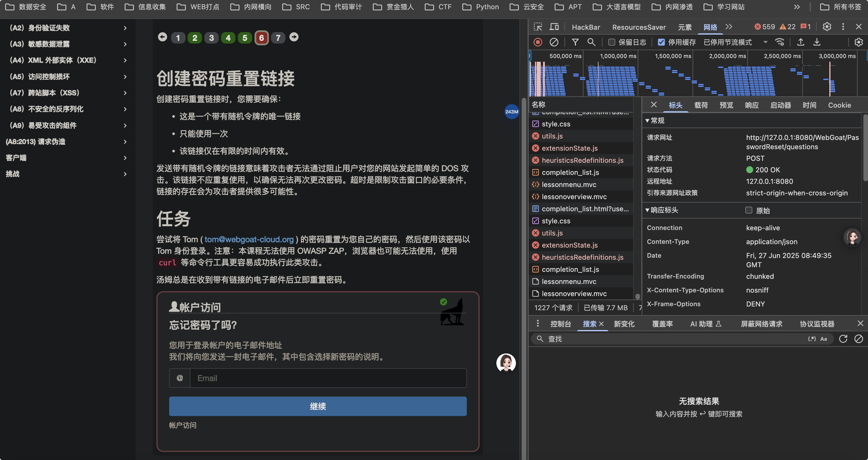Clear the network log

(x=554, y=42)
